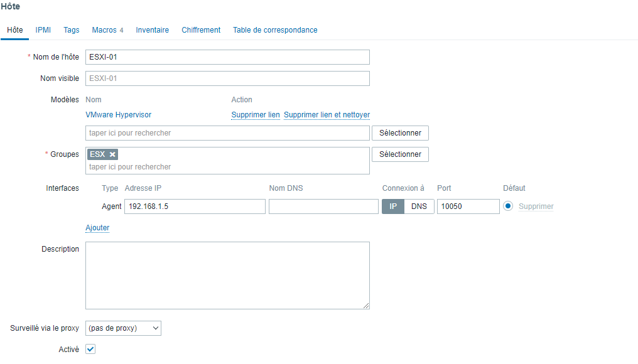
Task: Open the VMware Hypervisor template link
Action: (118, 115)
